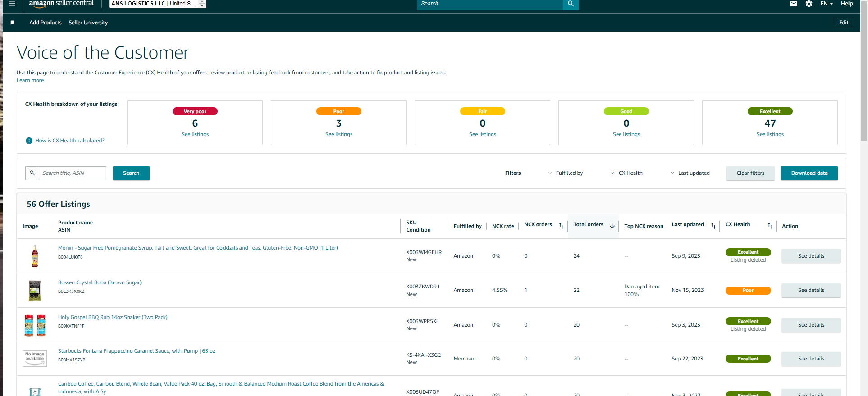Open the Help menu
This screenshot has height=396, width=868.
pos(847,4)
